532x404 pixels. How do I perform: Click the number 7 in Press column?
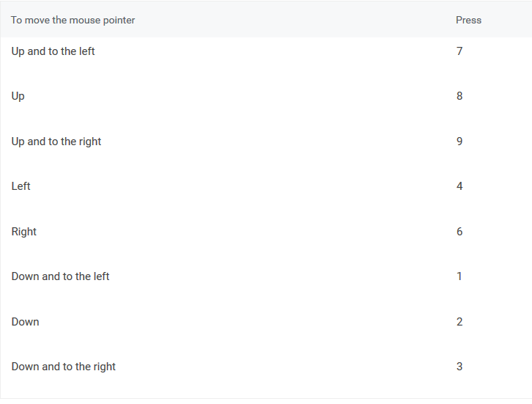point(459,51)
